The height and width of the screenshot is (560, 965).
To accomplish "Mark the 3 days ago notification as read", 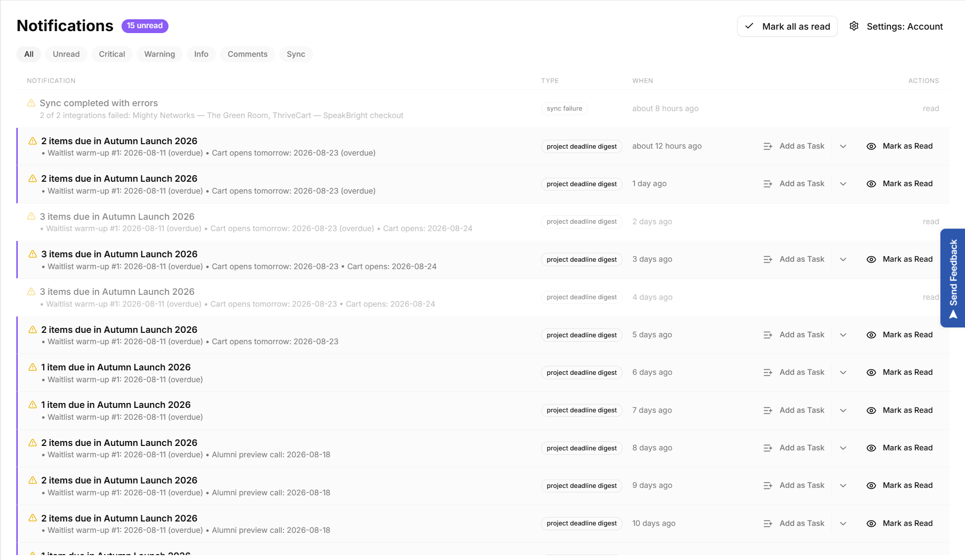I will tap(900, 259).
